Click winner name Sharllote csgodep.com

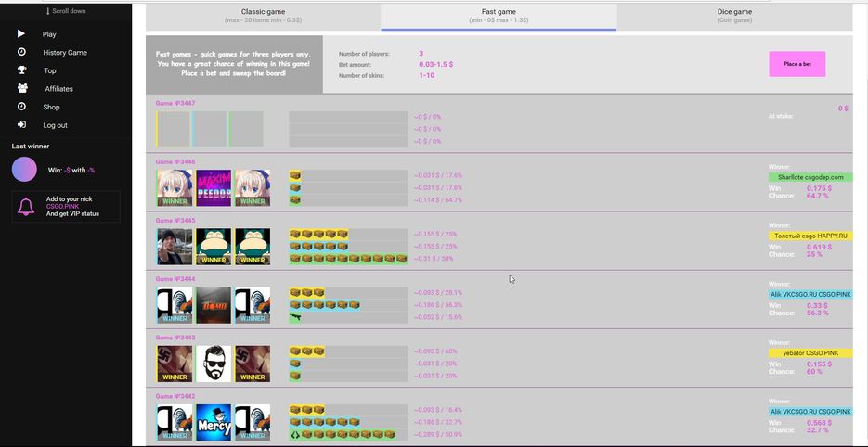coord(810,177)
